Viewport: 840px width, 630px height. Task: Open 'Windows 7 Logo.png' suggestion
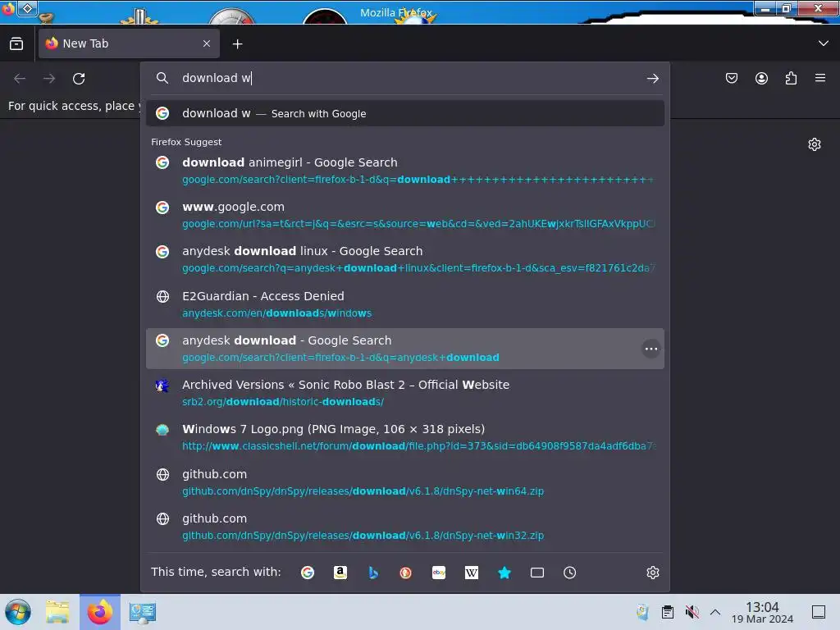pos(405,438)
